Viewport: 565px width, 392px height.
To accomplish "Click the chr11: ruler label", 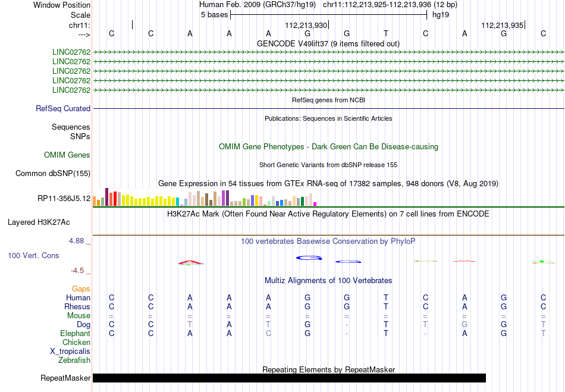I will (79, 25).
